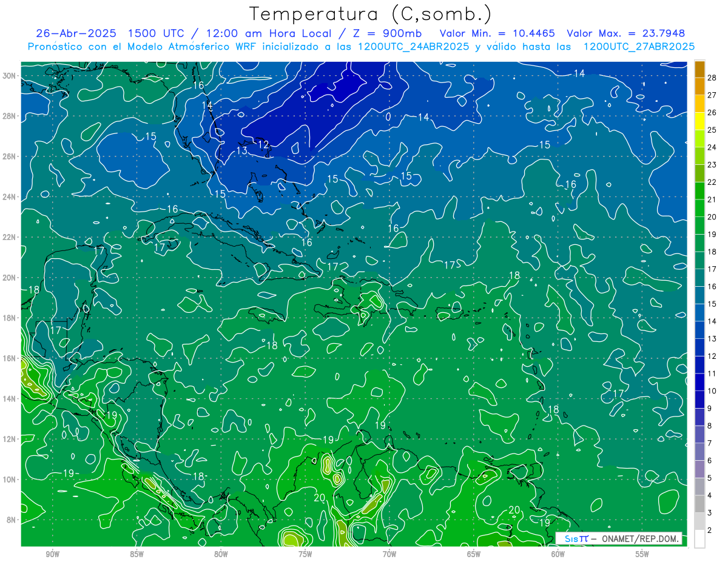Click the latitude axis label 22N
Image resolution: width=728 pixels, height=562 pixels.
coord(10,237)
